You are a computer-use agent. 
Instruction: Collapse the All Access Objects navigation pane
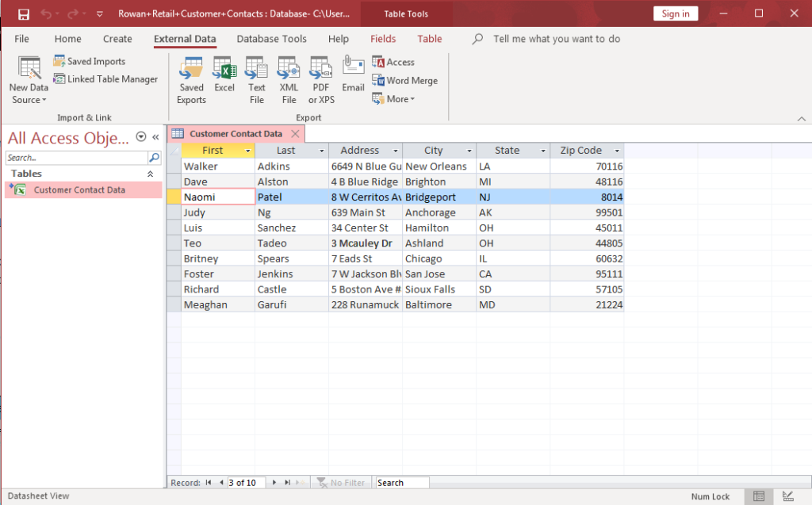[155, 137]
